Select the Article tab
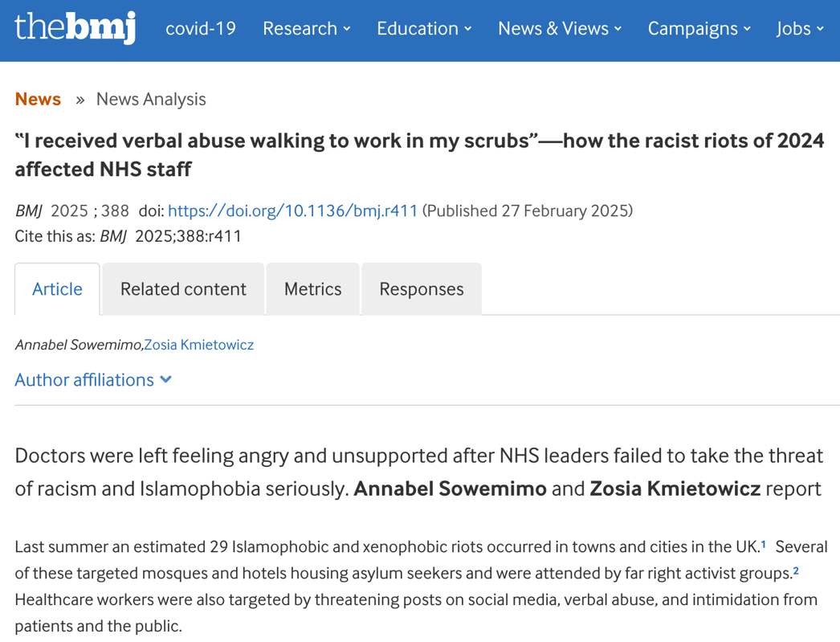This screenshot has height=642, width=840. [57, 289]
